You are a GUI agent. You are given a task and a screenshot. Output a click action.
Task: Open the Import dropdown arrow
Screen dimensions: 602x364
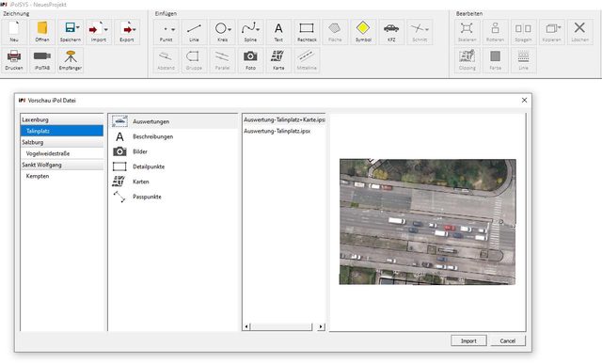[106, 29]
